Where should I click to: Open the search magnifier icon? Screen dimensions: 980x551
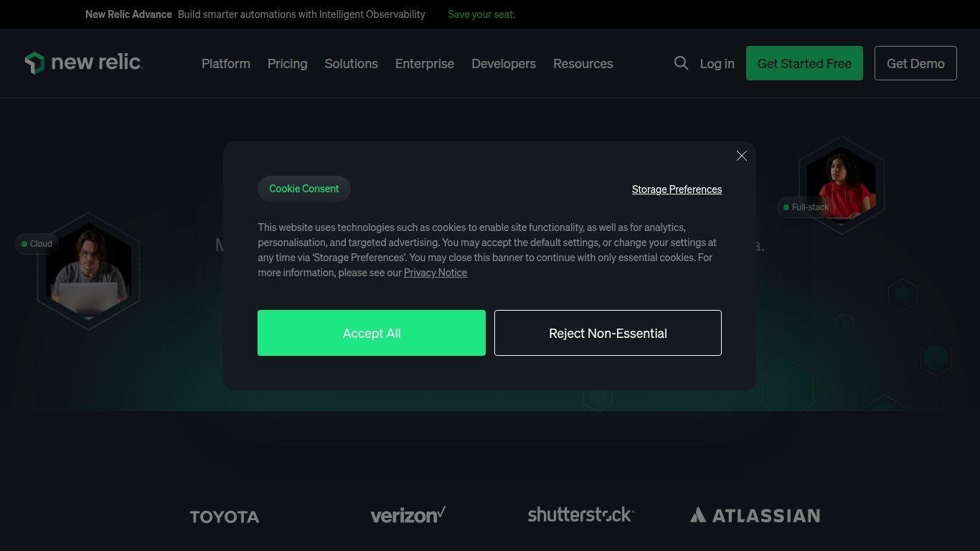pyautogui.click(x=681, y=63)
